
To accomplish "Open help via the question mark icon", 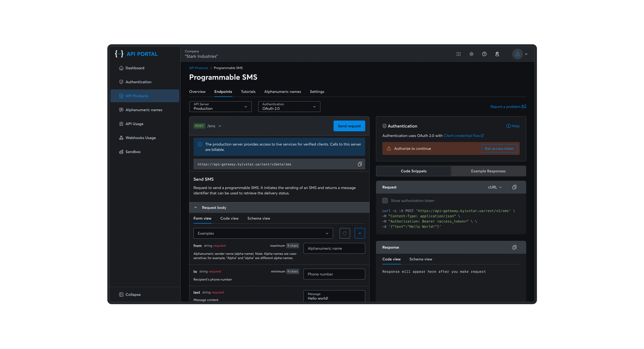I will click(x=484, y=54).
